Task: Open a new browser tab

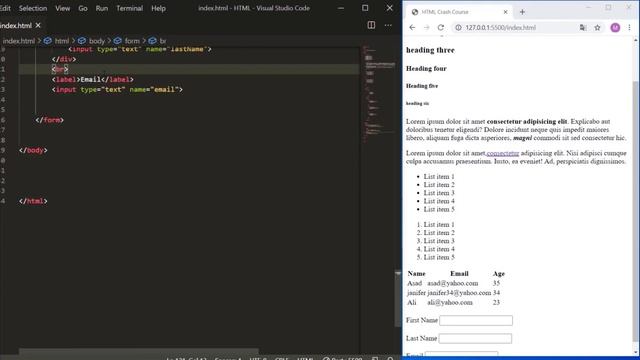Action: (522, 12)
